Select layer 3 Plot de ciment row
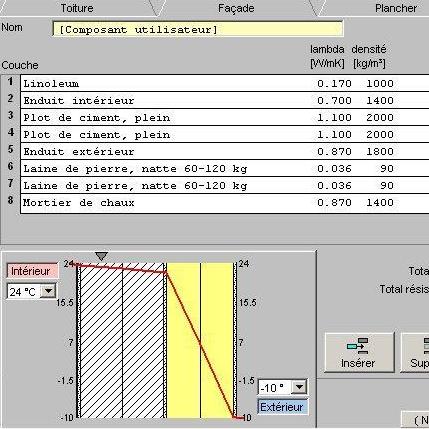Viewport: 429px width, 429px height. tap(225, 117)
